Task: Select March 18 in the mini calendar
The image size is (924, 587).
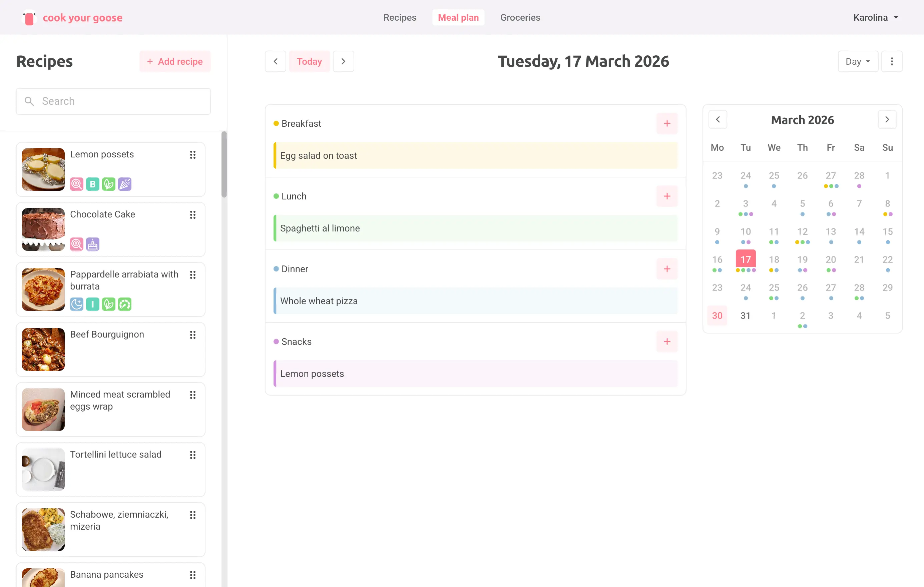Action: coord(774,260)
